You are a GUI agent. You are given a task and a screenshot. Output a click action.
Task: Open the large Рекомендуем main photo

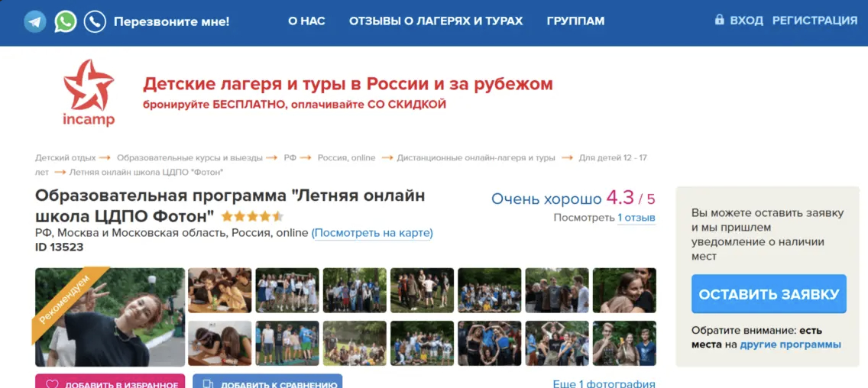[110, 317]
